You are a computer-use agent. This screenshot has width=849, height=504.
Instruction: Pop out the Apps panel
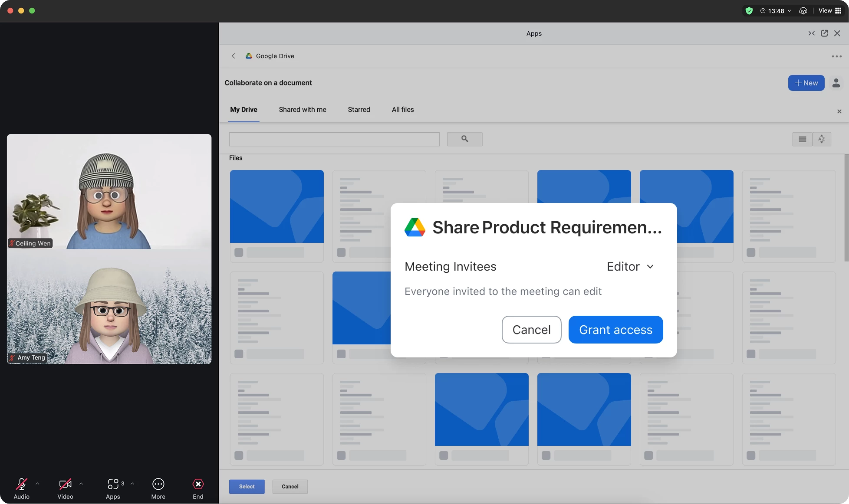tap(824, 33)
